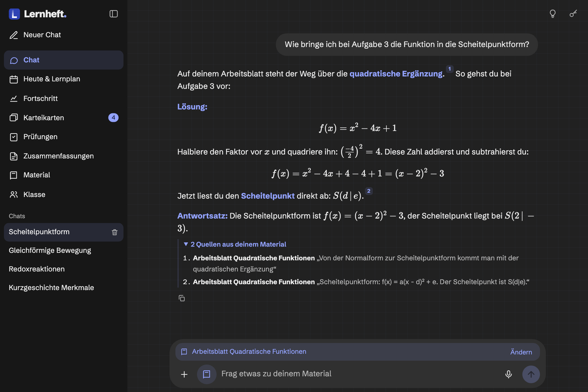Click Ändern to change material

pos(521,352)
